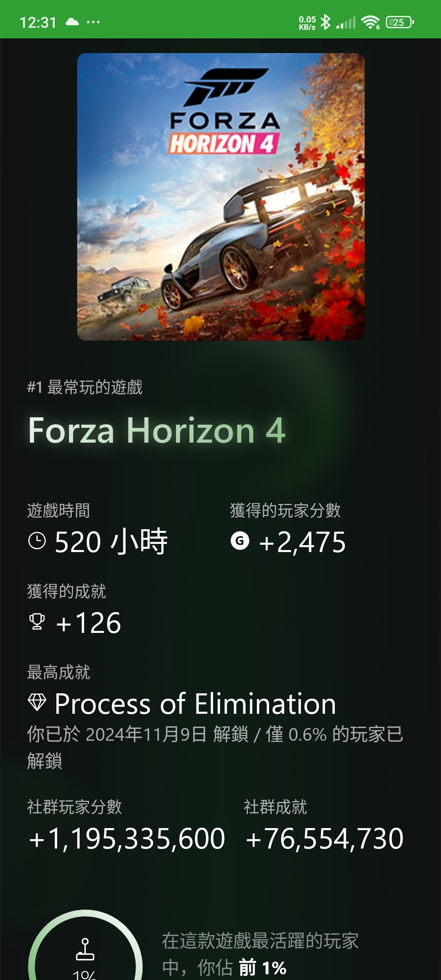
Task: Tap the circular 1% progress ring
Action: click(85, 945)
